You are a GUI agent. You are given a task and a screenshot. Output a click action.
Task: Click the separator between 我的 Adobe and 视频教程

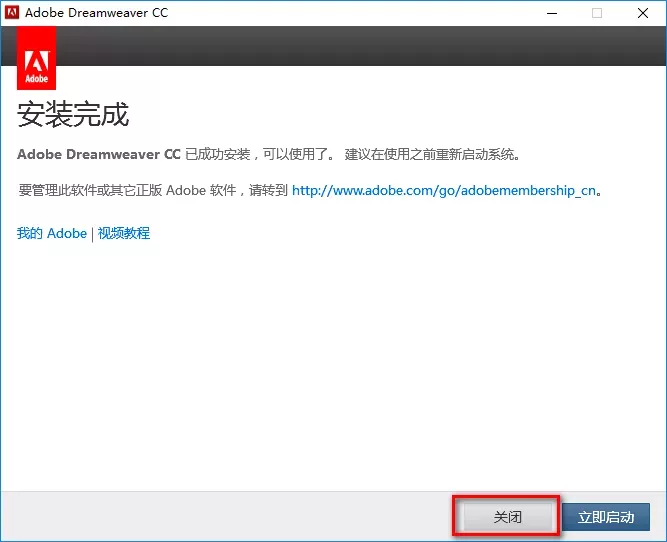tap(92, 234)
